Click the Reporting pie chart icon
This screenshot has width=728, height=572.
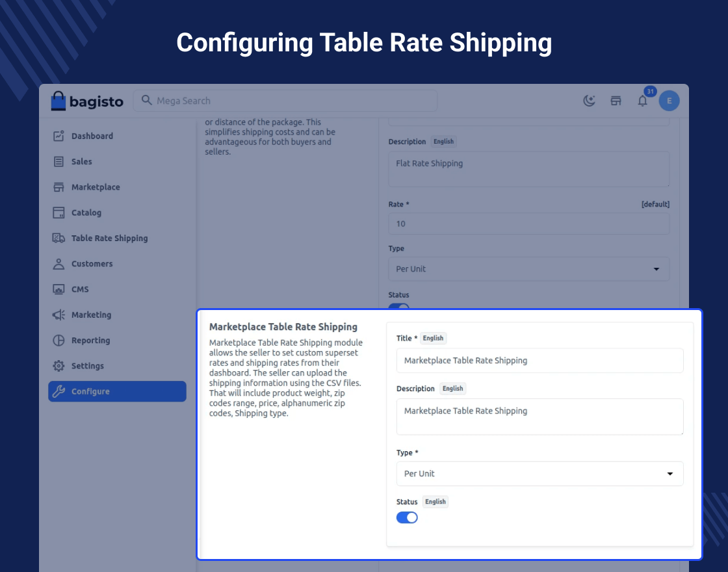click(x=58, y=340)
